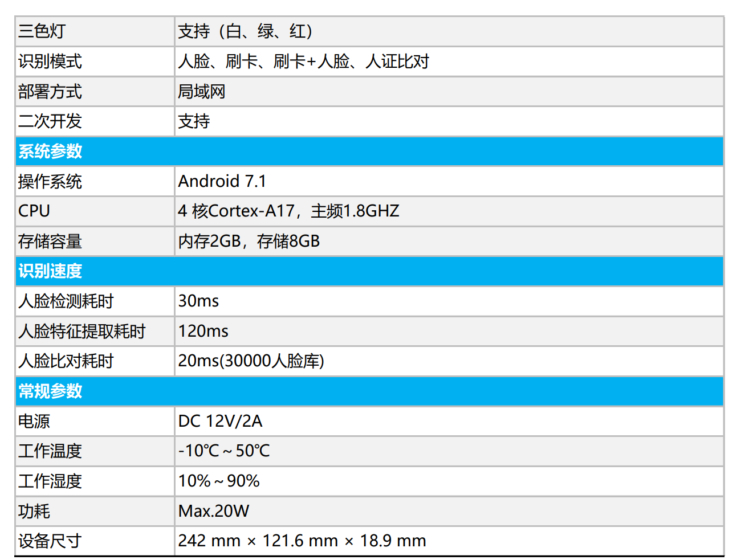
Task: Click the 120ms value cell
Action: (x=203, y=331)
